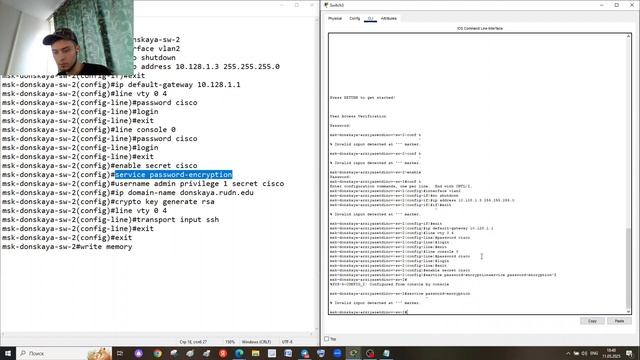Click the 'username admin privilege 1 secret cisco' line
Viewport: 640px width, 360px height.
199,184
